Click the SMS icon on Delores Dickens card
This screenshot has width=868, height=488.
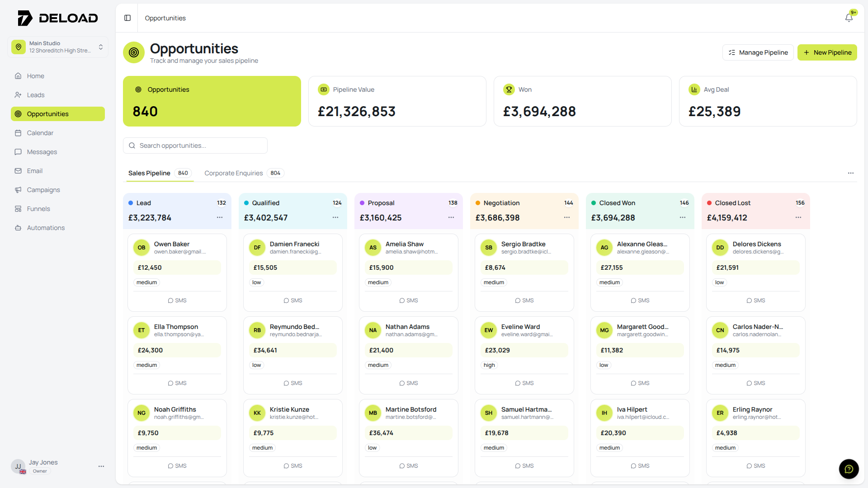[749, 300]
